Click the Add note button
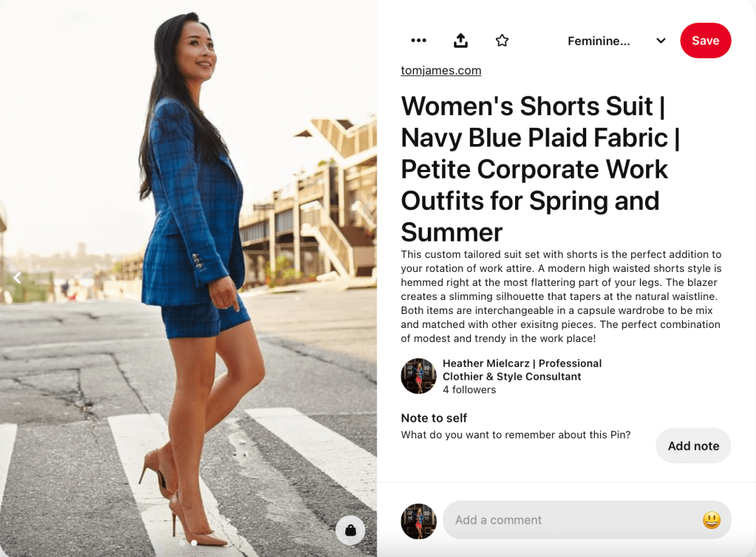Viewport: 756px width, 557px height. point(693,445)
